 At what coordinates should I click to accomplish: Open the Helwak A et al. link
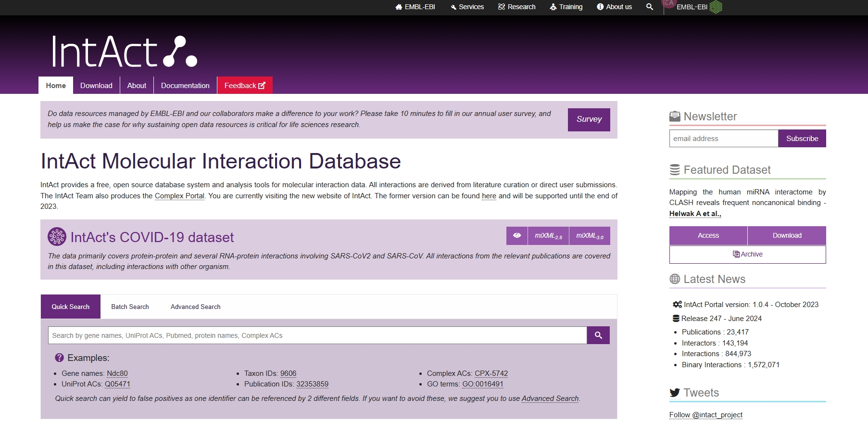(695, 214)
